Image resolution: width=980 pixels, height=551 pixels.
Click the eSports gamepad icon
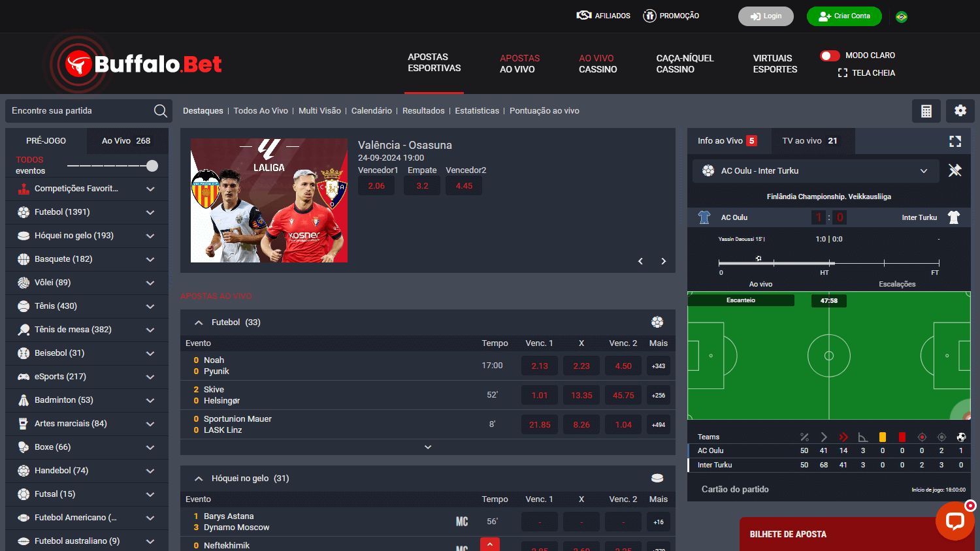click(x=24, y=377)
